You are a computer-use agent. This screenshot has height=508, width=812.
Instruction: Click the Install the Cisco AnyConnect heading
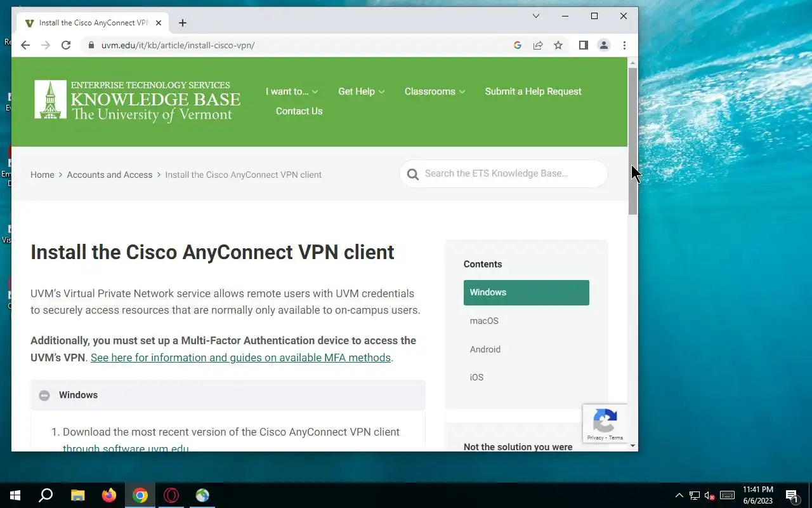pyautogui.click(x=213, y=252)
